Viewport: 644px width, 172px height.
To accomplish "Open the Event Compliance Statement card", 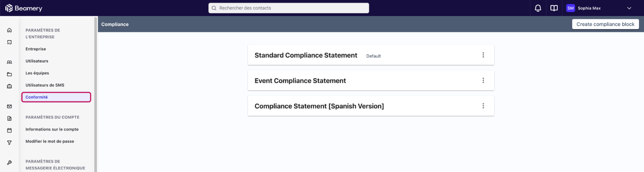I will (371, 80).
